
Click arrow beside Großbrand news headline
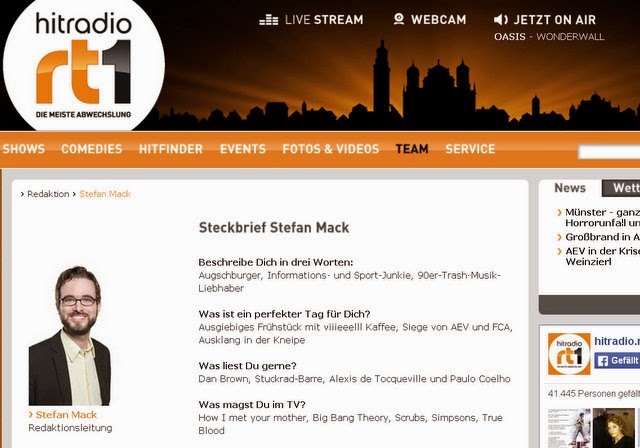tap(559, 237)
